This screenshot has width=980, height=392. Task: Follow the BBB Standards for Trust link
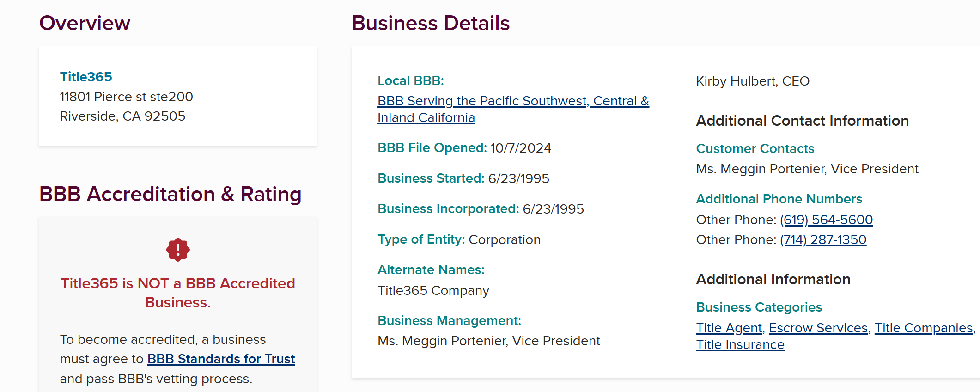click(x=221, y=359)
